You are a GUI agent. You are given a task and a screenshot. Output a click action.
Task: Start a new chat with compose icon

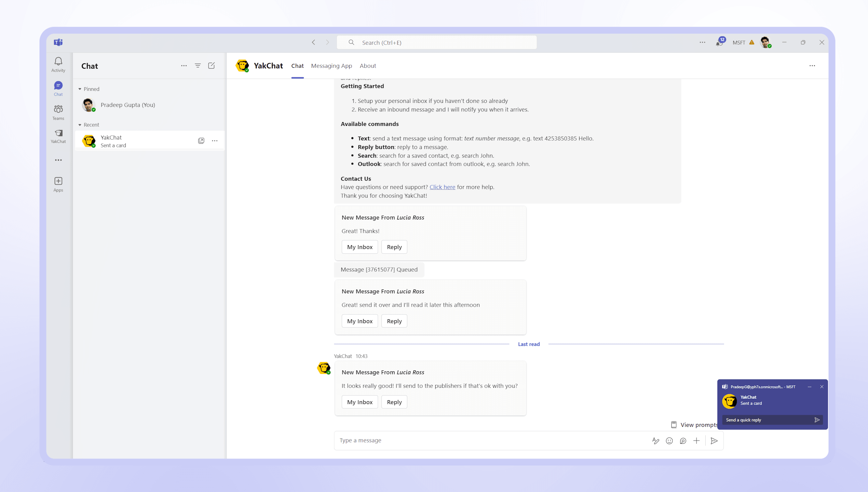pos(212,66)
